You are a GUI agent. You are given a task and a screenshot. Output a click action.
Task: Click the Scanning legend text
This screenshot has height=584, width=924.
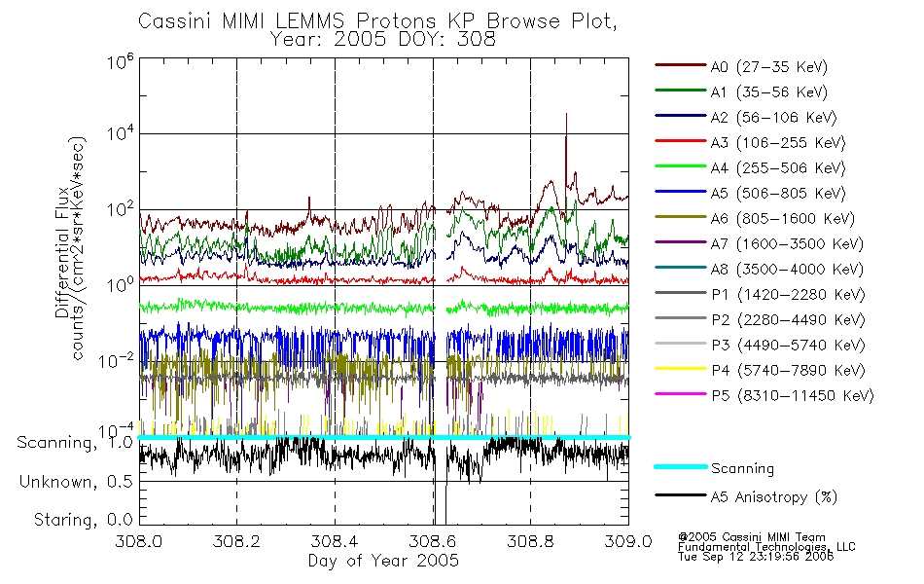[742, 469]
